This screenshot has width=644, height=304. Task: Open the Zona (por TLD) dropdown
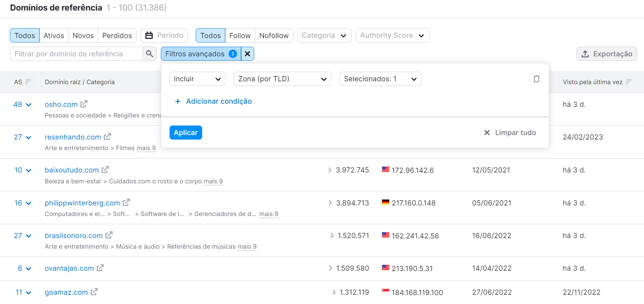tap(282, 79)
